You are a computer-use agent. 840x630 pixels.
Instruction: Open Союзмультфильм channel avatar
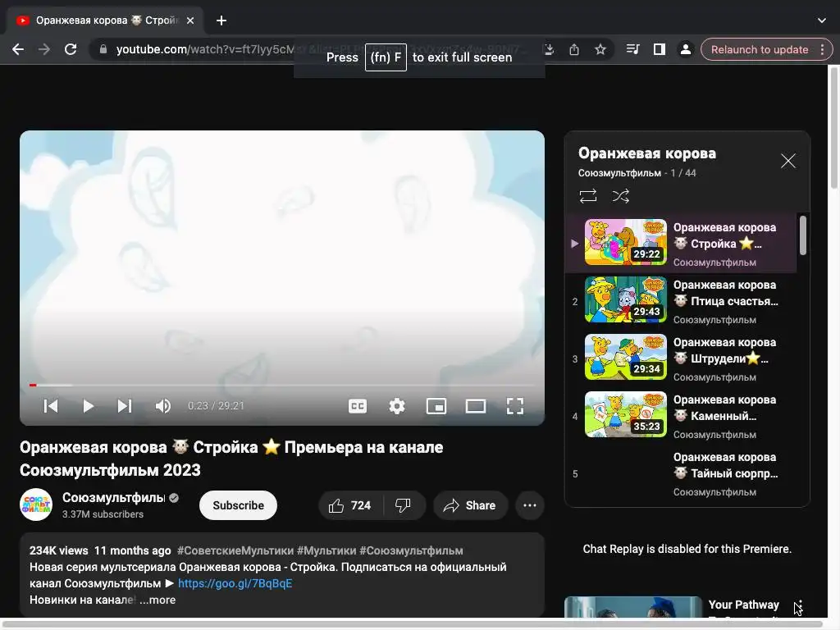pyautogui.click(x=36, y=504)
